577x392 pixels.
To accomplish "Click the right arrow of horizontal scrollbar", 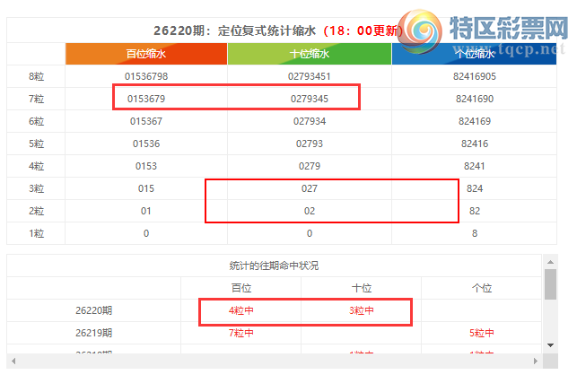I will click(x=536, y=362).
